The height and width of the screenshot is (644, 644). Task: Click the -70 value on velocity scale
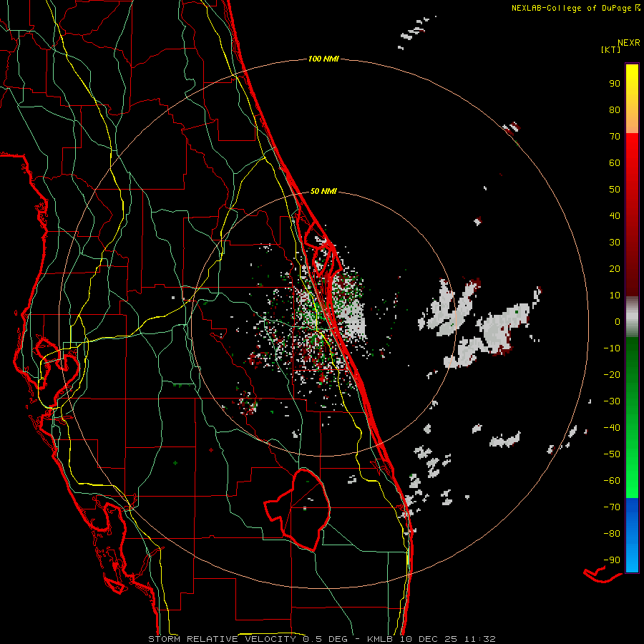612,507
